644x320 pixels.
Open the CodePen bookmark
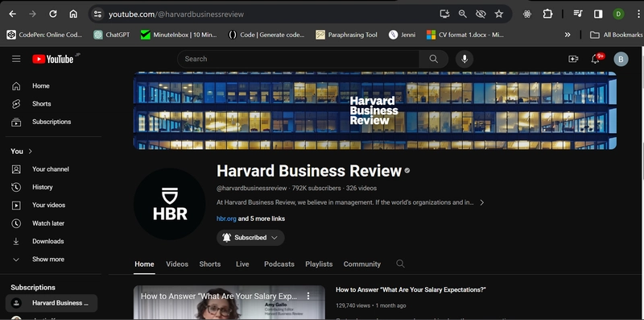[x=44, y=35]
